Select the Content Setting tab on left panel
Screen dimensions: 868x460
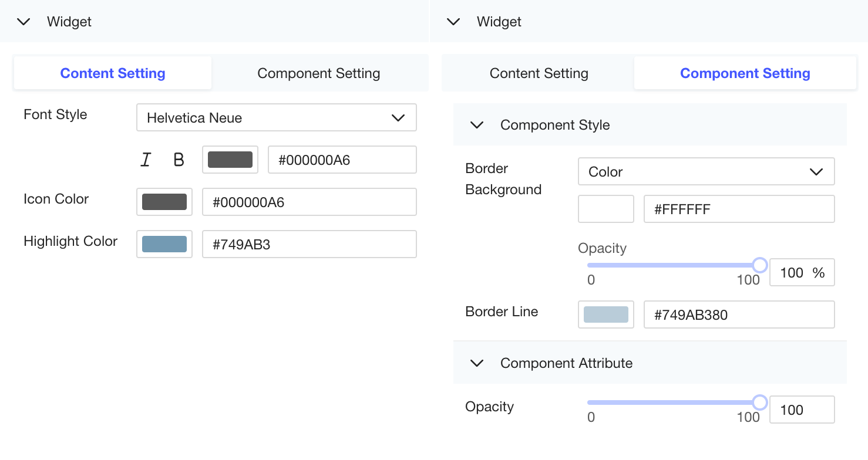[x=112, y=73]
